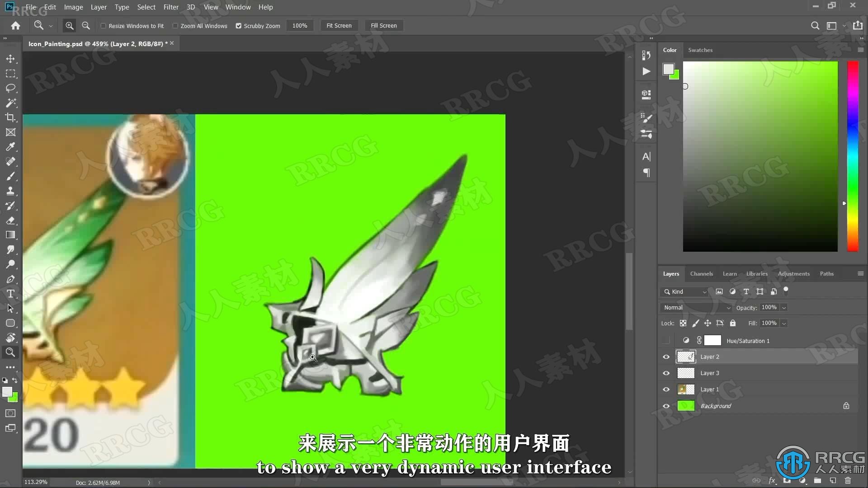Viewport: 868px width, 488px height.
Task: Open the Normal blend mode dropdown
Action: coord(696,308)
